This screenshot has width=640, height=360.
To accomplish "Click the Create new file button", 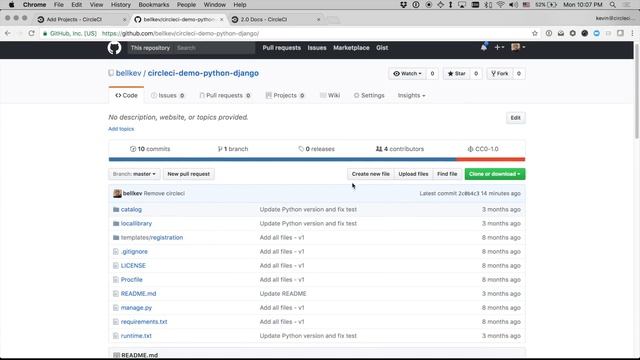I will click(x=371, y=174).
